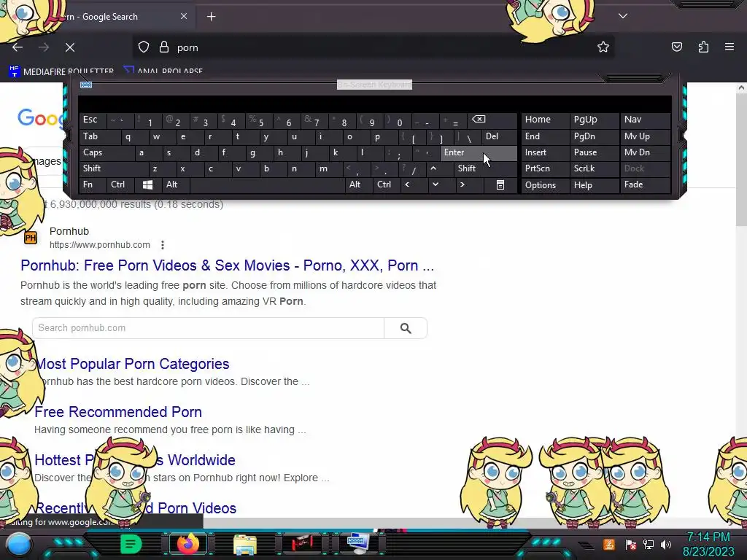Open the Save to Pocket icon

pyautogui.click(x=677, y=47)
